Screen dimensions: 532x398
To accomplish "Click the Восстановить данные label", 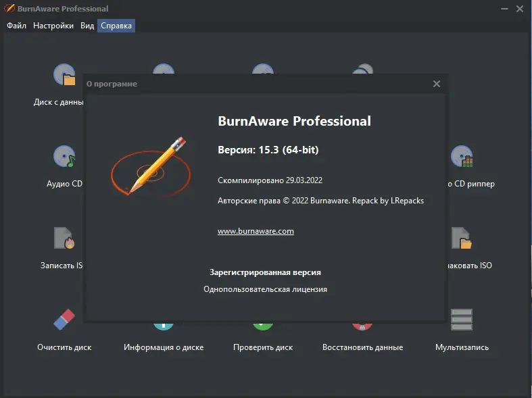I will pyautogui.click(x=363, y=347).
